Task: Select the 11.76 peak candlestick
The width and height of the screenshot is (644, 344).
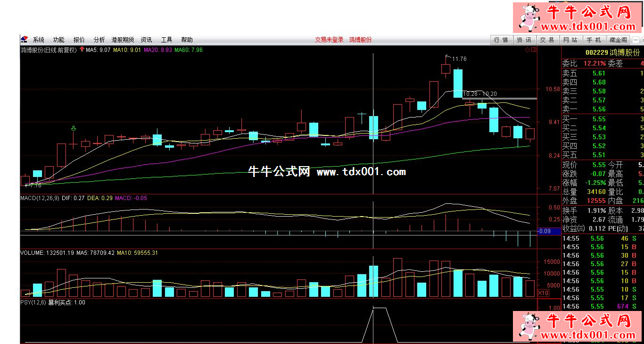Action: point(446,69)
